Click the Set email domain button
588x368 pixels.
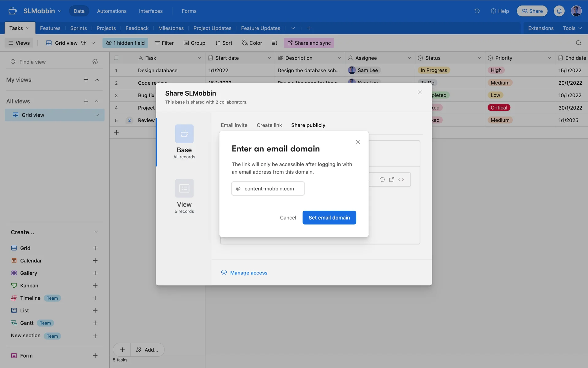[x=329, y=217]
